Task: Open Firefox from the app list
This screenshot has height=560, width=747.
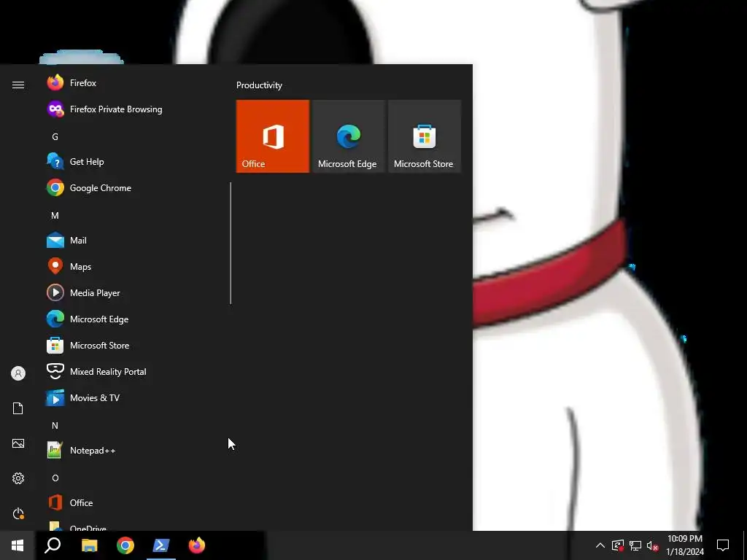Action: point(133,83)
